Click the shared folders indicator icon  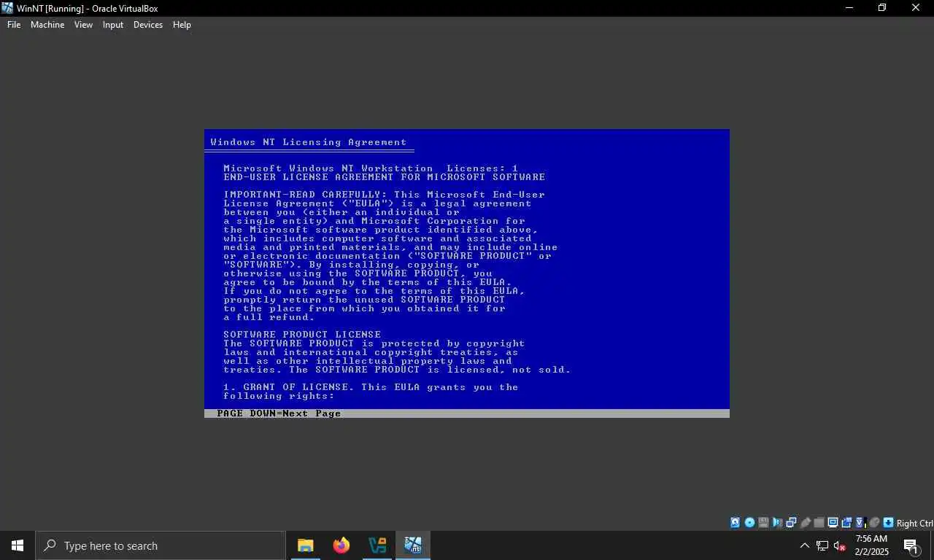819,523
